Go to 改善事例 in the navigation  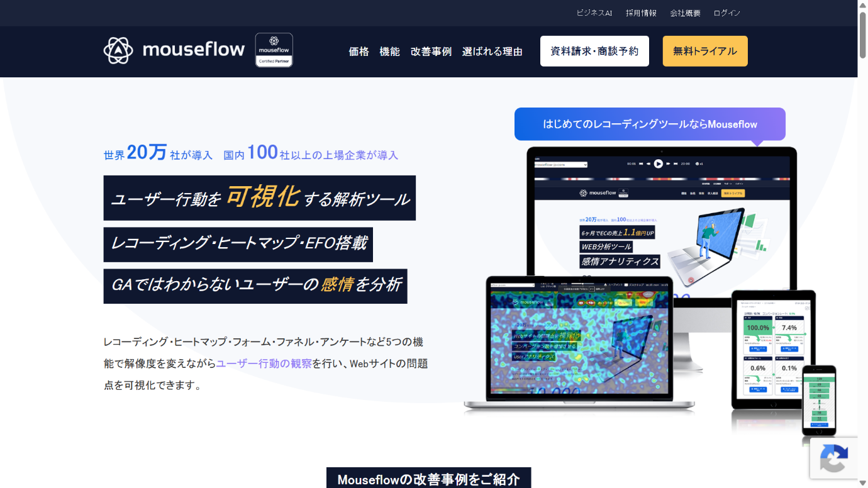tap(431, 52)
